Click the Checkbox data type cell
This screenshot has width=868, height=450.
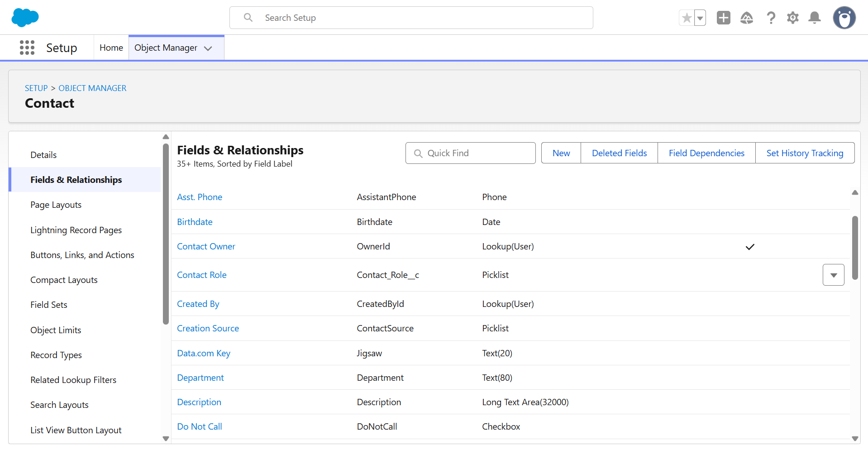[x=501, y=426]
